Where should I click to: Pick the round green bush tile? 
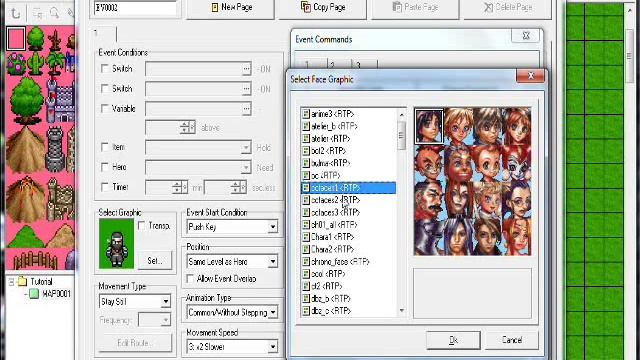(x=36, y=38)
